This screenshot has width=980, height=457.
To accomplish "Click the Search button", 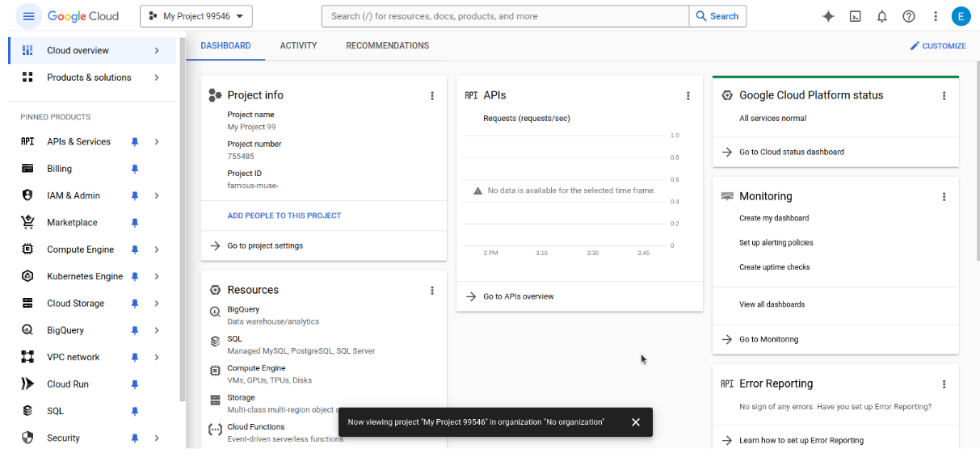I will pos(717,16).
